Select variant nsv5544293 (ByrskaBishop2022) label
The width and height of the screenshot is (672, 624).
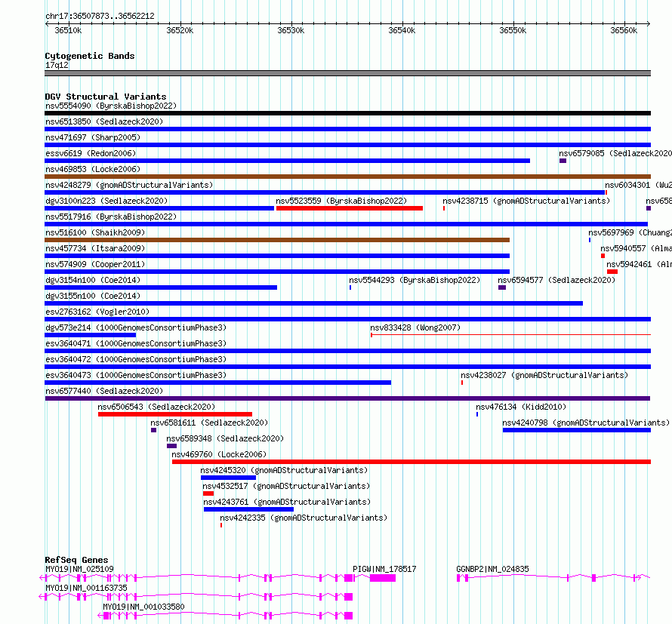[415, 280]
